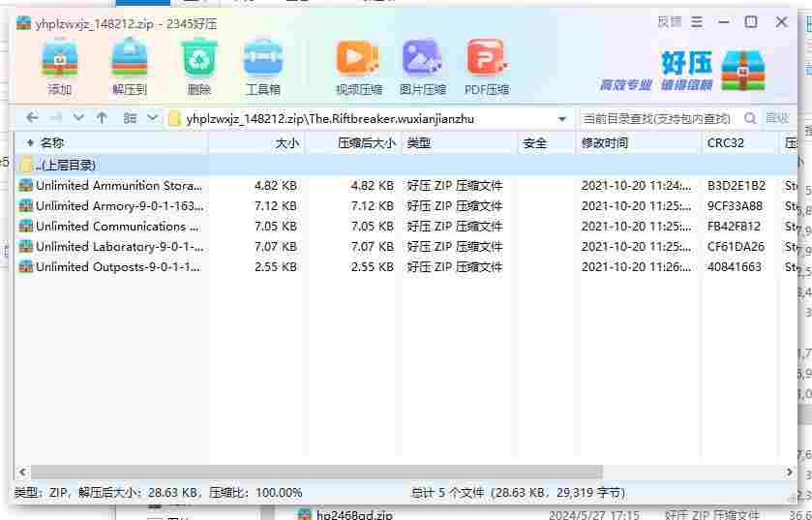Maximize the 2345好压 window
Viewport: 812px width, 520px height.
point(751,21)
